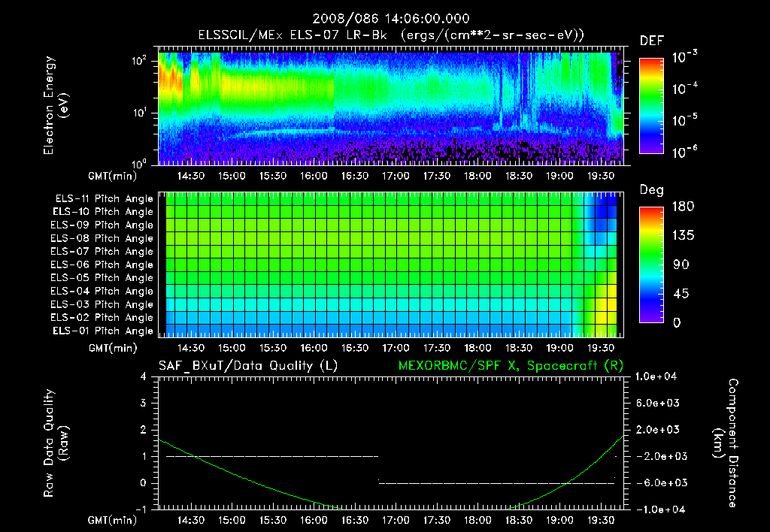Viewport: 770px width, 532px height.
Task: Click the DEF color scale bar
Action: tap(651, 105)
